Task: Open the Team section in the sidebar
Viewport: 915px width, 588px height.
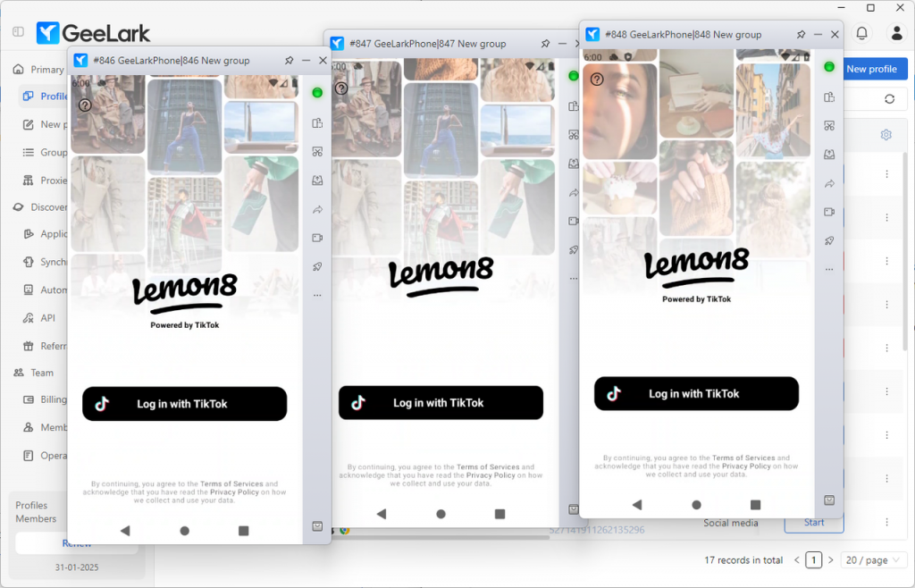Action: (x=33, y=373)
